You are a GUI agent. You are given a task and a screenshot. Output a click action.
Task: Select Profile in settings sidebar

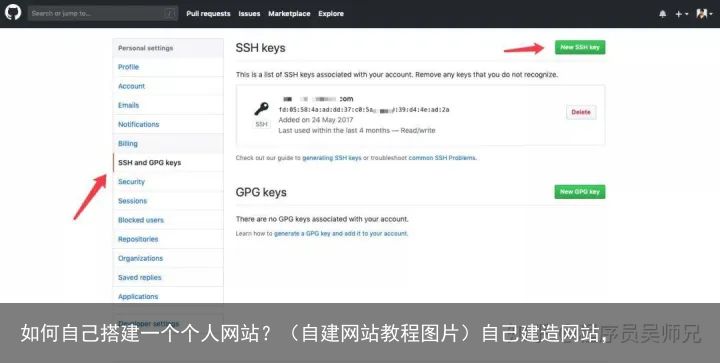point(129,67)
